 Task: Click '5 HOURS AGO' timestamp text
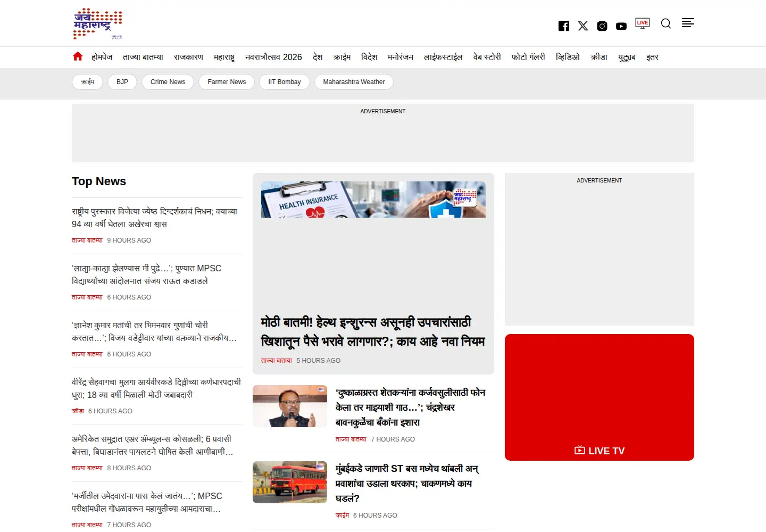(x=319, y=361)
